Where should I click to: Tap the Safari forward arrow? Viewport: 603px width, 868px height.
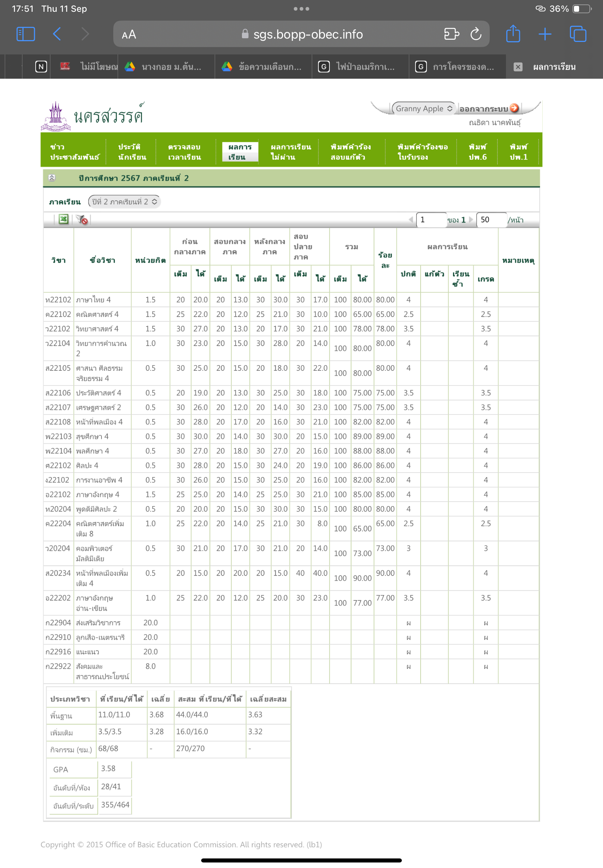point(85,34)
